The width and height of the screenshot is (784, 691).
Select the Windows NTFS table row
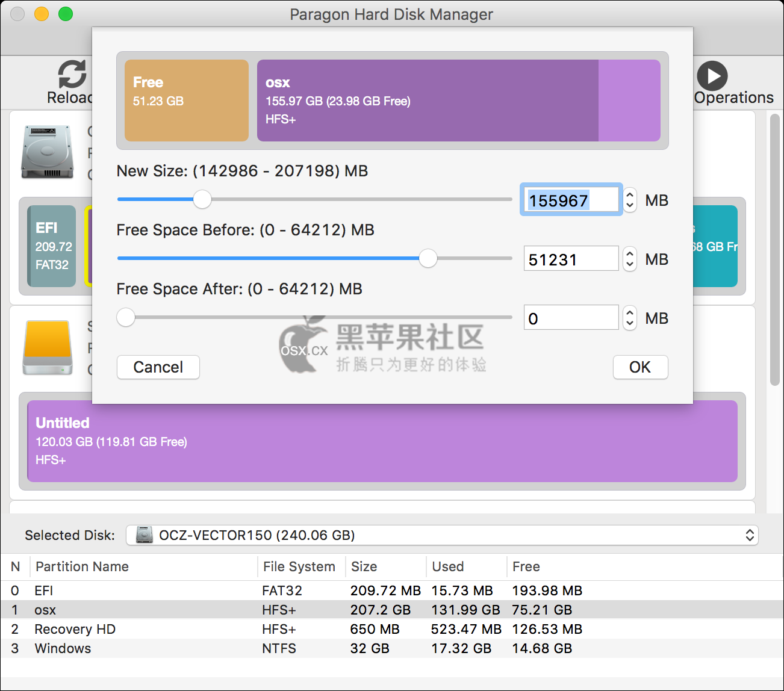click(x=391, y=648)
